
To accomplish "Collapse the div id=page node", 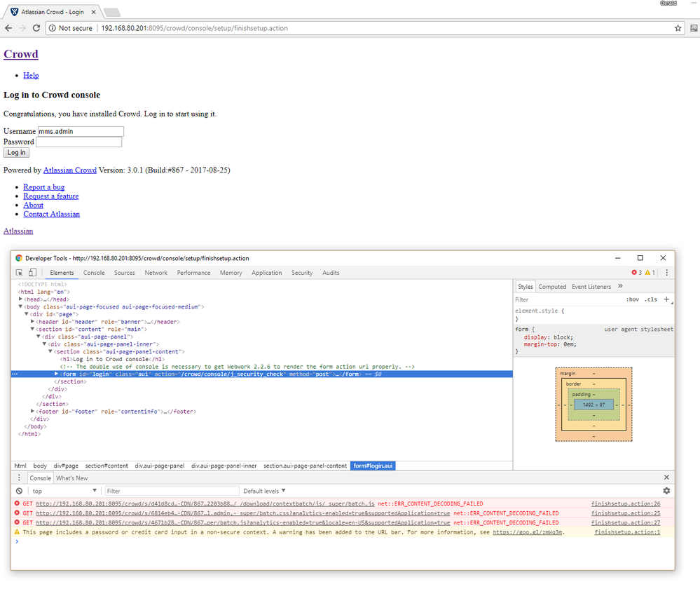I will (x=27, y=314).
